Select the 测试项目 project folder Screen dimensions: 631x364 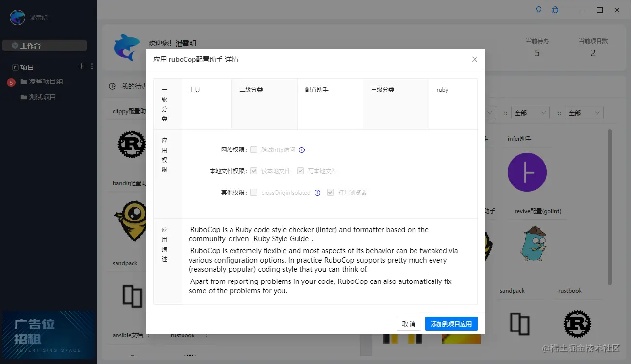[x=38, y=97]
